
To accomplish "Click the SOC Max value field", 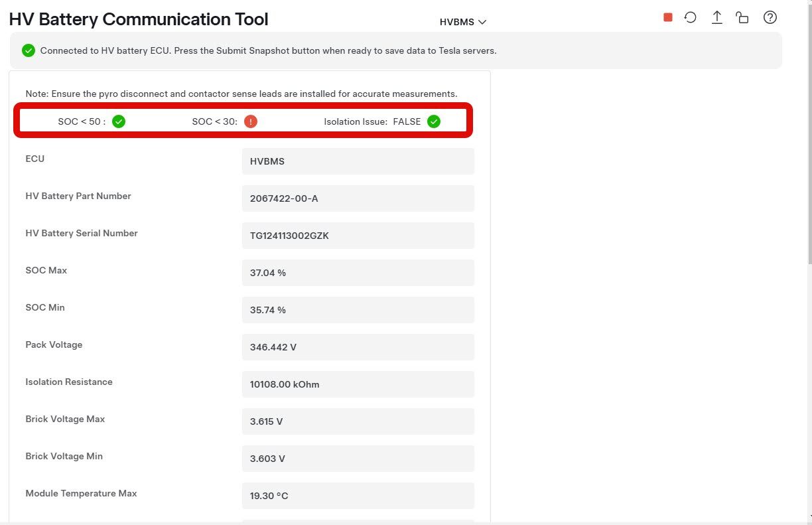I will pyautogui.click(x=358, y=273).
